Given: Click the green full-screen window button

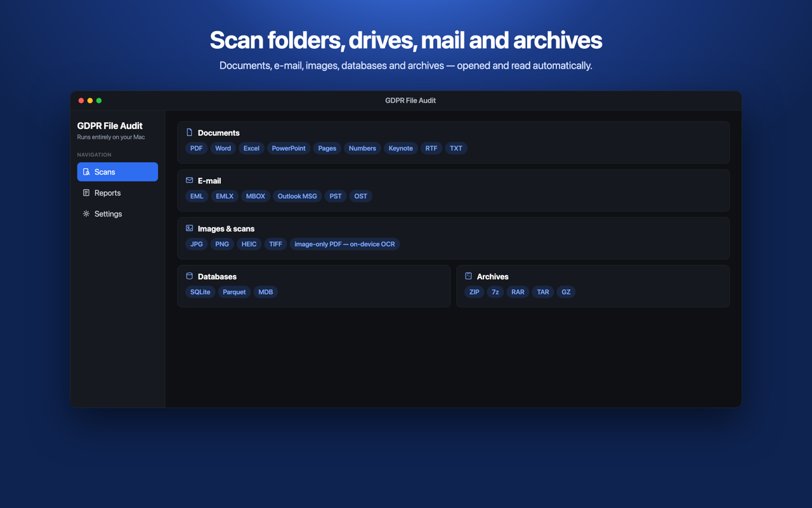Looking at the screenshot, I should point(99,100).
